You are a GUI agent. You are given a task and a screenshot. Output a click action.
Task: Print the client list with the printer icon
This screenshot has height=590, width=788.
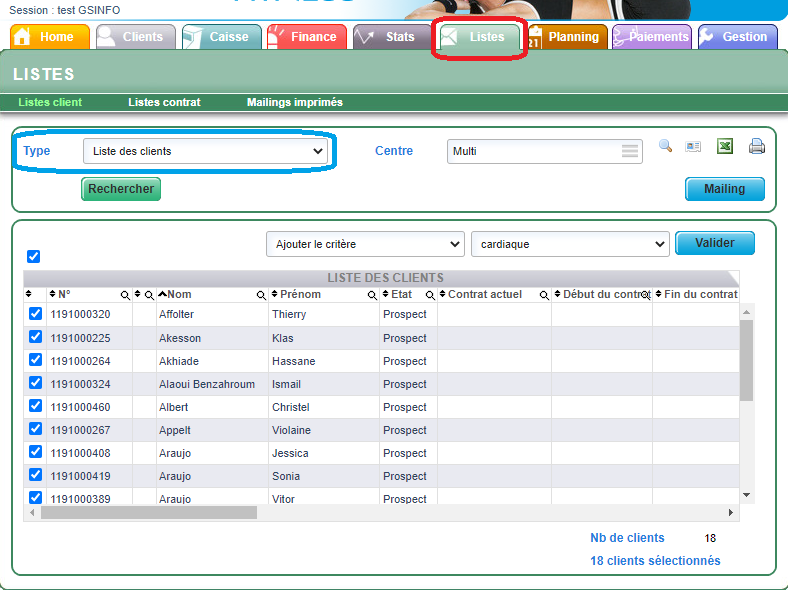(757, 147)
